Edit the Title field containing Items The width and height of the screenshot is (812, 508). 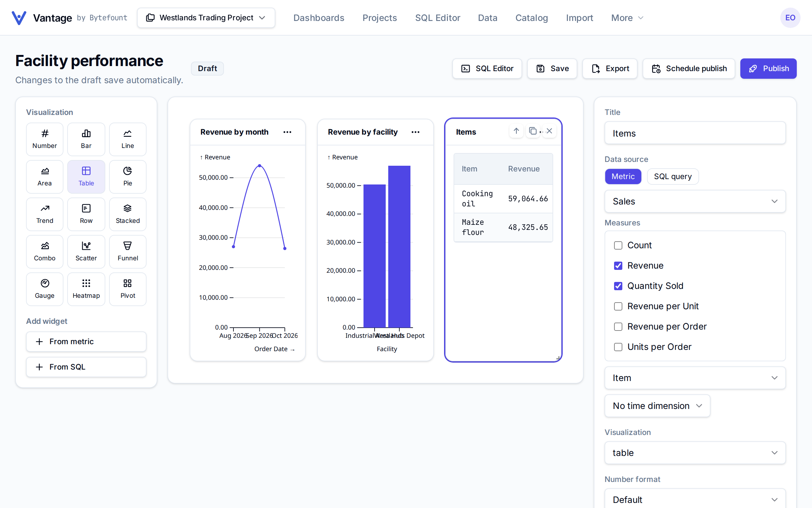(x=695, y=133)
